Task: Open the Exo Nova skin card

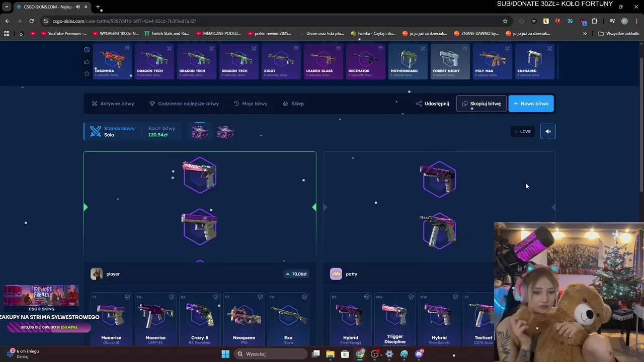Action: [288, 319]
